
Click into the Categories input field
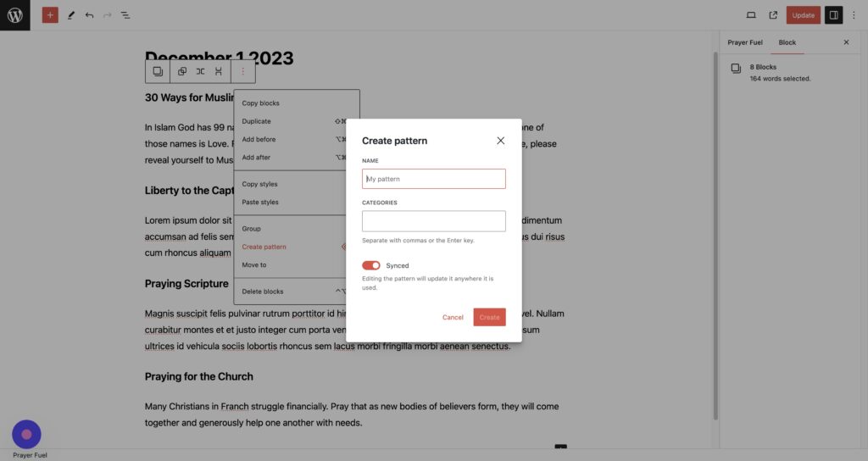pyautogui.click(x=434, y=221)
